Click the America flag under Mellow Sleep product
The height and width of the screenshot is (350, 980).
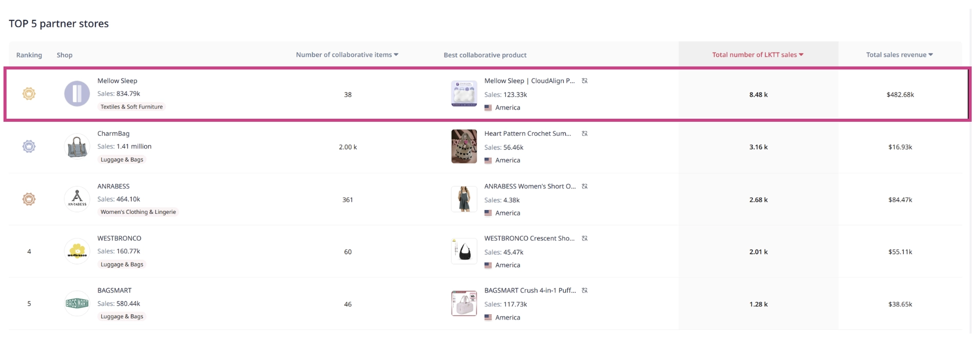(x=488, y=108)
